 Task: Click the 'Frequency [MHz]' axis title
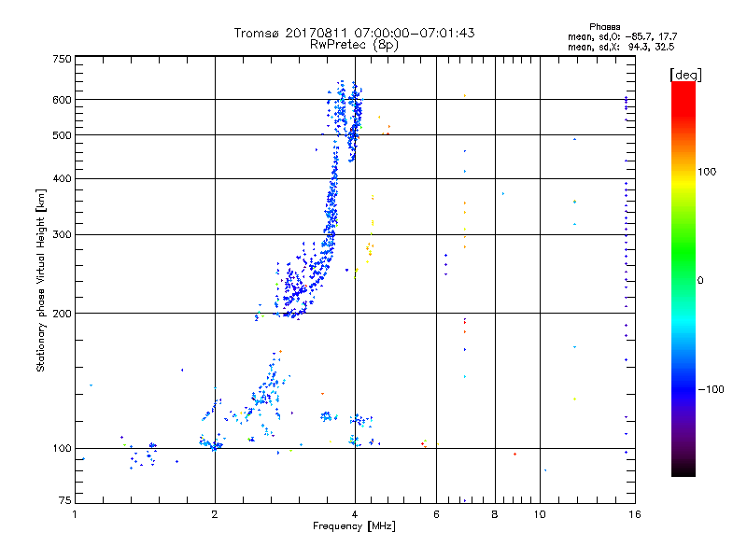354,526
